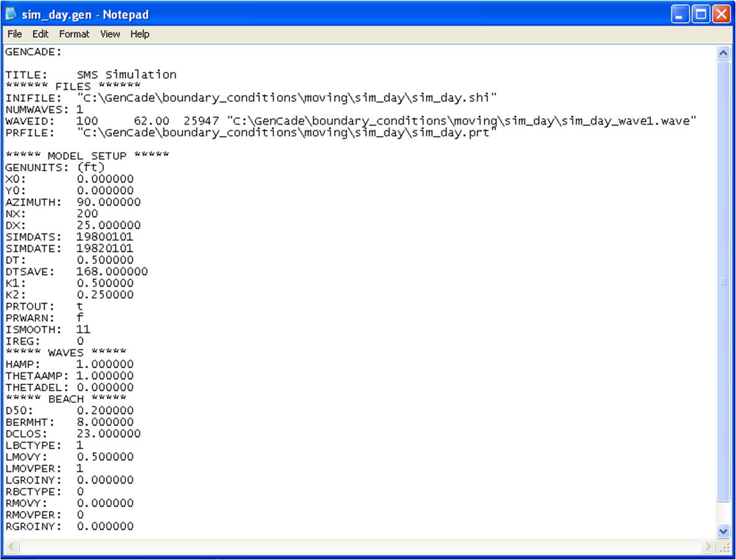Screen dimensions: 736x560
Task: Click the K2: 0.250000 value
Action: (x=105, y=294)
